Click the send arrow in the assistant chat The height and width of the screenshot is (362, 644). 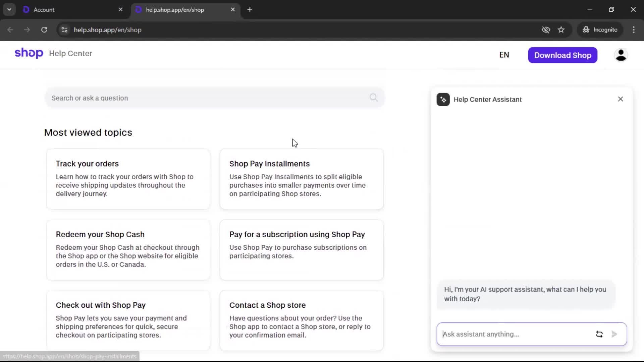614,334
